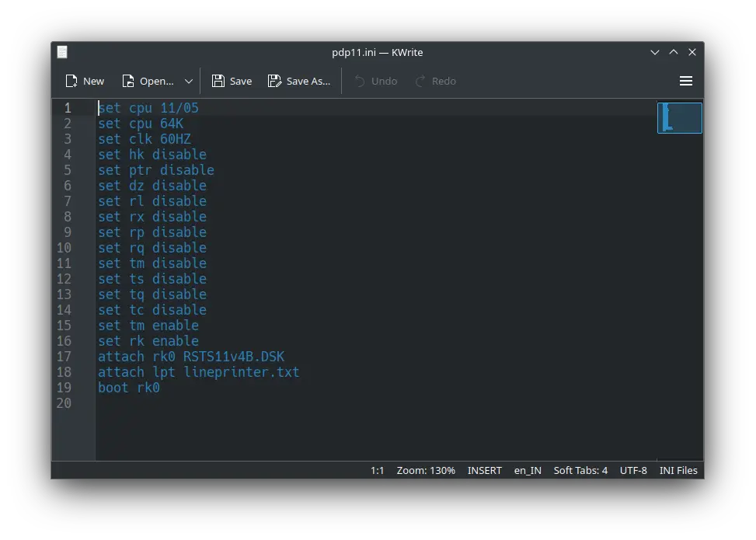Click the KWrite document icon in title bar
This screenshot has width=756, height=540.
pyautogui.click(x=62, y=52)
